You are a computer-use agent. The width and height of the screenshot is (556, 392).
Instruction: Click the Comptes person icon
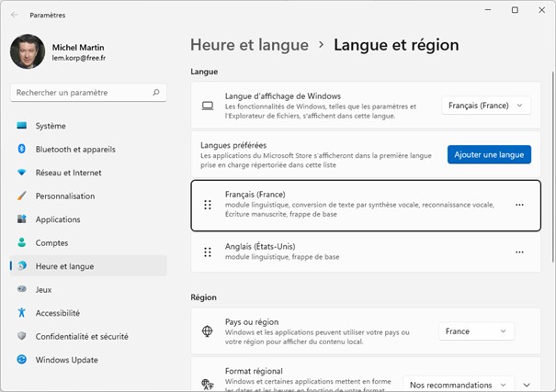(22, 242)
